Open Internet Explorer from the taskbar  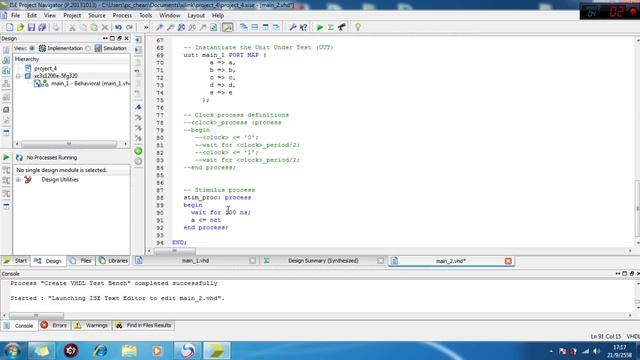(100, 351)
